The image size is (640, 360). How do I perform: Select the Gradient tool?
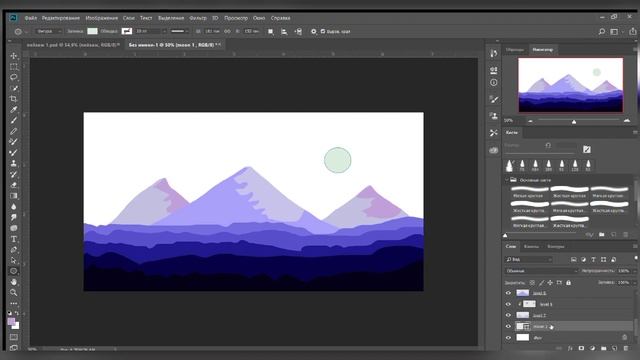(x=13, y=196)
